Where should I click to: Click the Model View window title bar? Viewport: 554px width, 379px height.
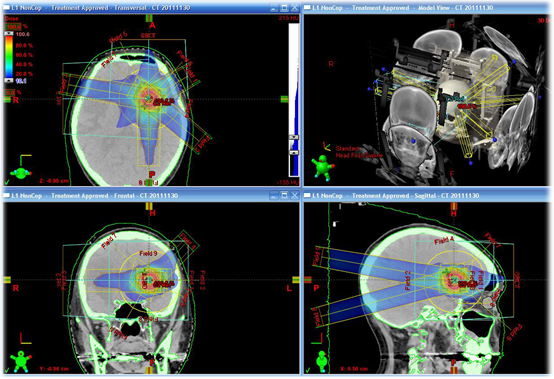(428, 7)
